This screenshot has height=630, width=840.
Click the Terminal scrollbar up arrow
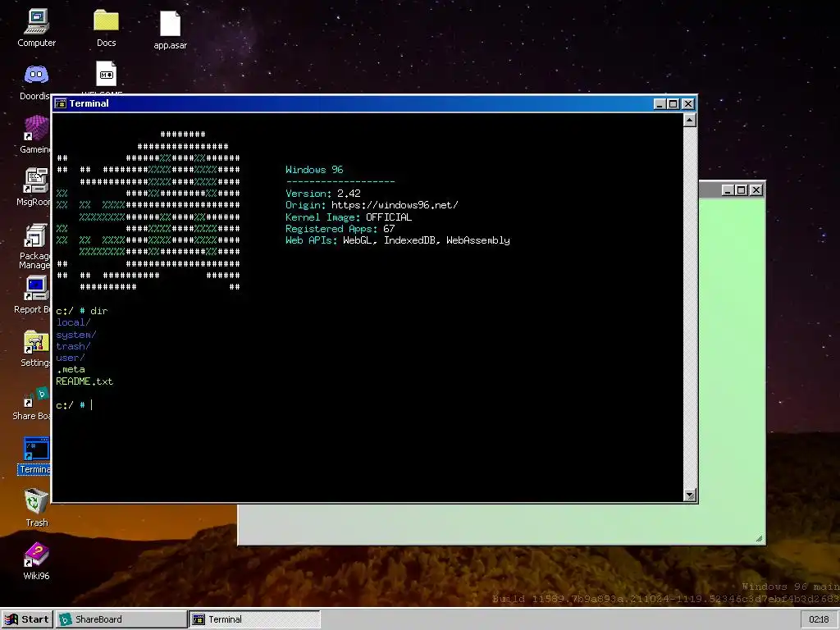point(690,120)
